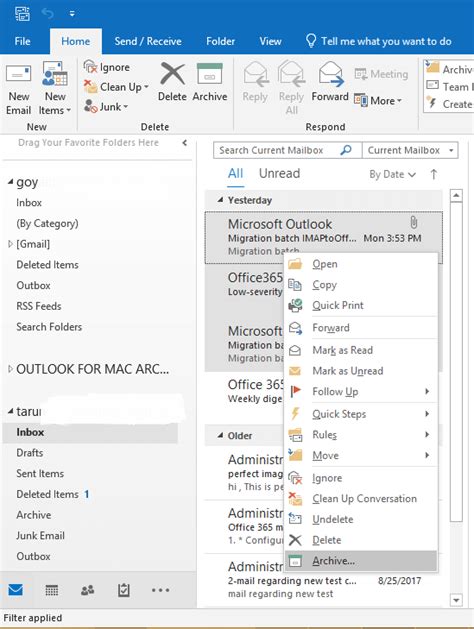Open the Junk dropdown

tap(126, 107)
